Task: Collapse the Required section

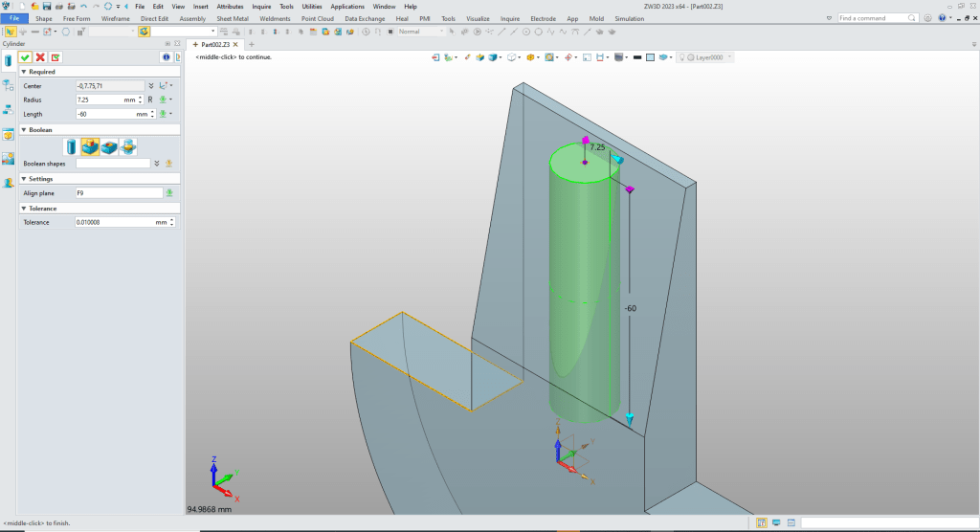Action: pyautogui.click(x=24, y=72)
